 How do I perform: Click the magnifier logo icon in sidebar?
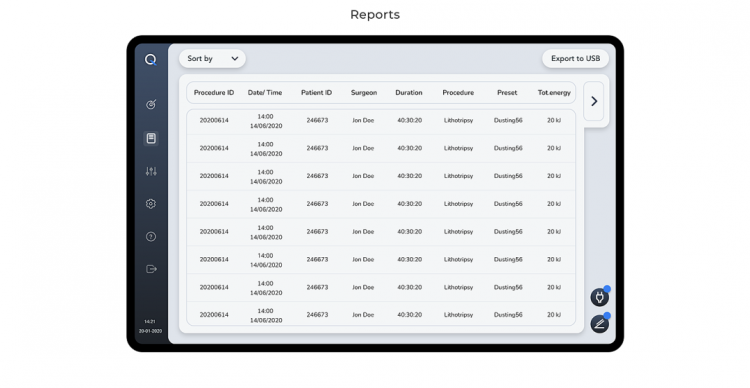tap(151, 59)
